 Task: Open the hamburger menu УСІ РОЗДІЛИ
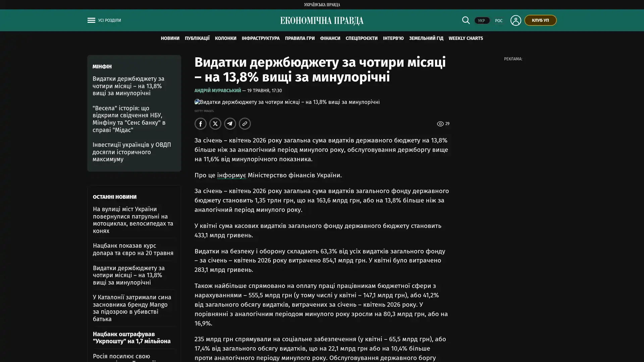point(104,20)
